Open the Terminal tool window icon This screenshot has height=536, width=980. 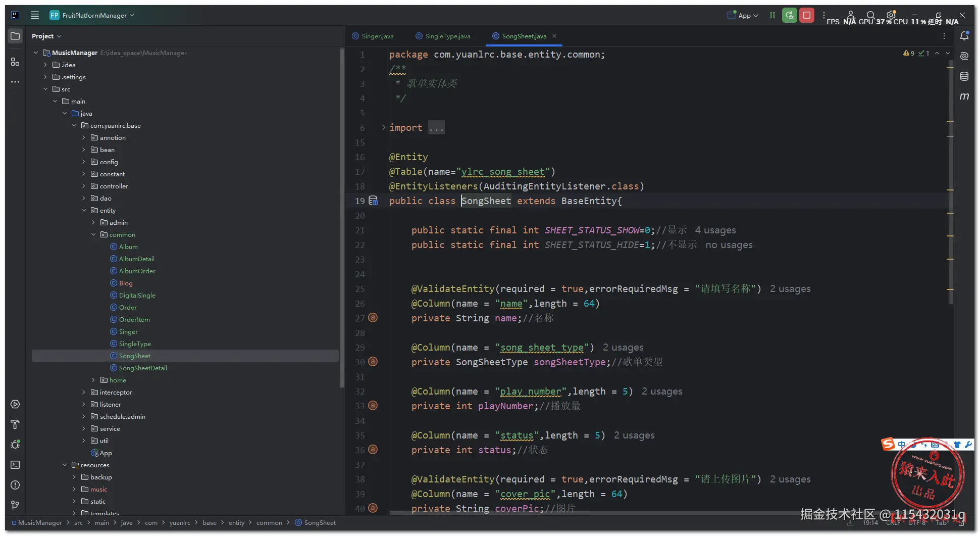coord(15,465)
